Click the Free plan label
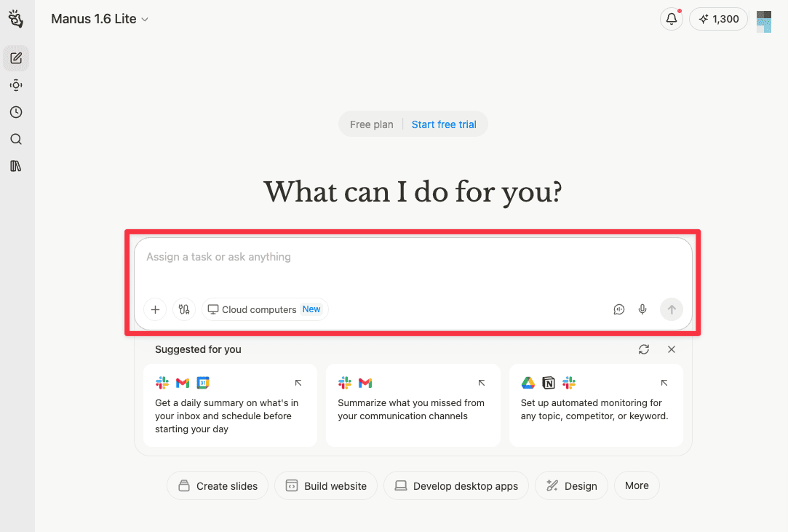 (x=371, y=124)
